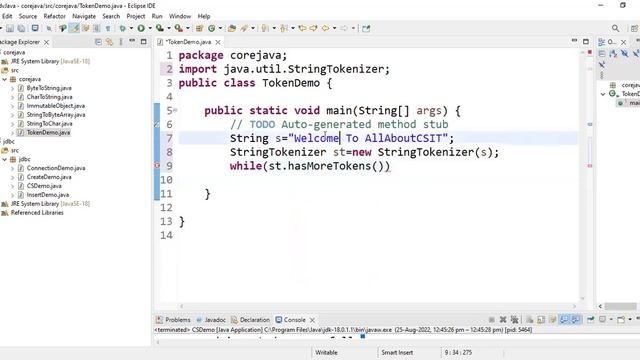Click the Save icon in the toolbar

pyautogui.click(x=10, y=28)
